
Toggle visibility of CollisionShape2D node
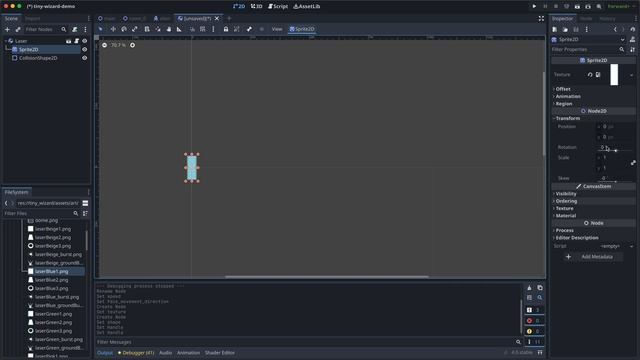pos(84,58)
